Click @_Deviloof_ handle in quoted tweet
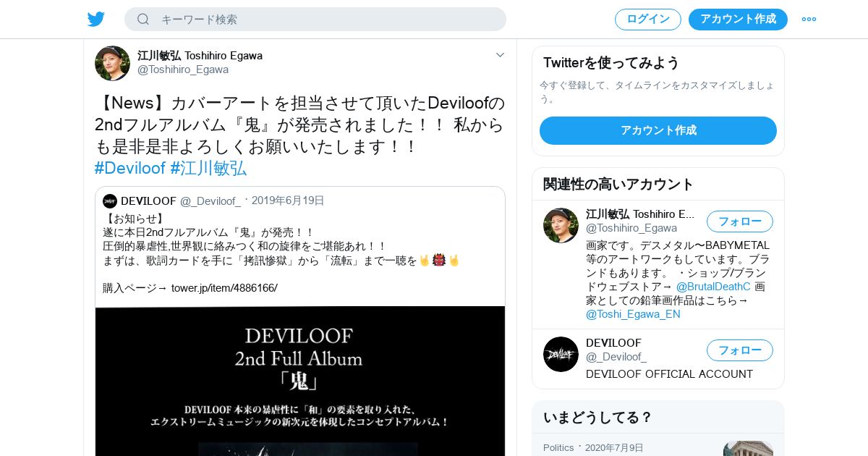The width and height of the screenshot is (868, 456). tap(210, 200)
